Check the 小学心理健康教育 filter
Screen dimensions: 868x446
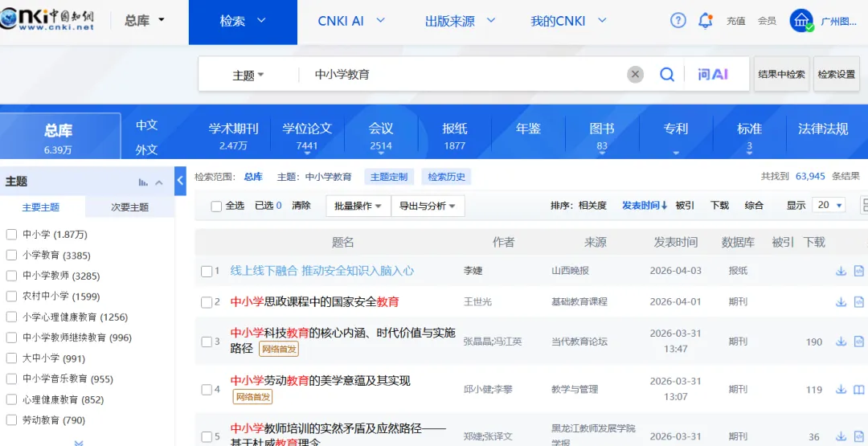(11, 317)
